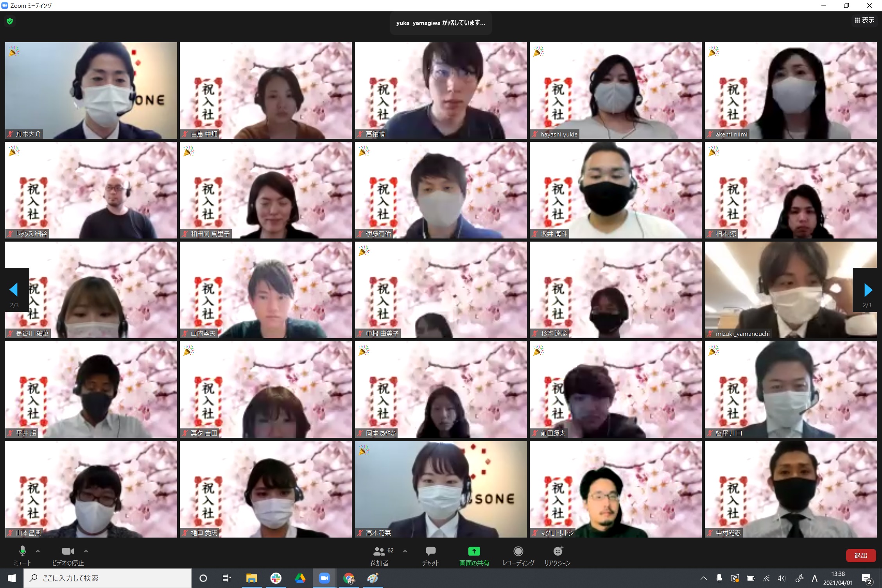The height and width of the screenshot is (588, 882).
Task: Click the green encryption shield icon
Action: coord(10,21)
